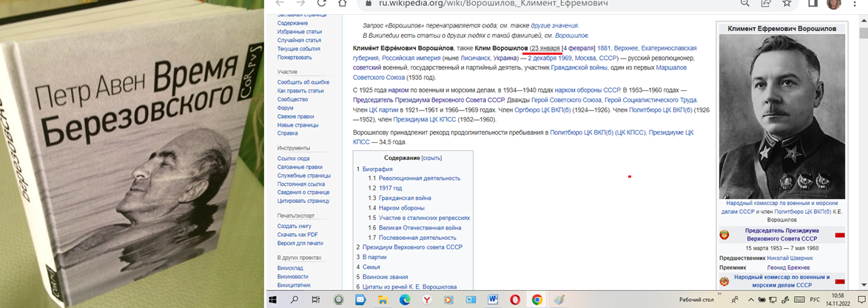868x308 pixels.
Task: Launch Microsoft Edge from the taskbar
Action: pos(405,300)
